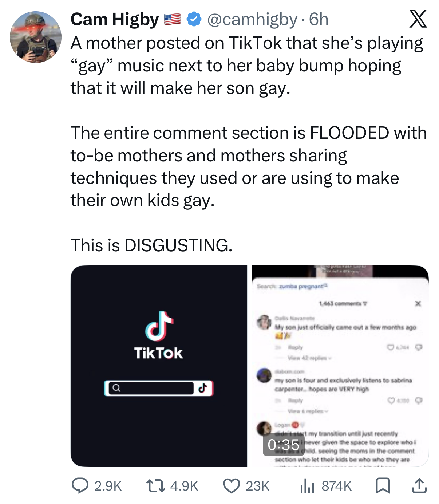The image size is (439, 504).
Task: Open view analytics bar chart icon
Action: [307, 486]
